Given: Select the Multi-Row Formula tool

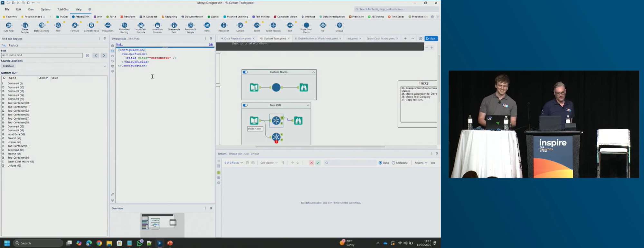Looking at the screenshot, I should pyautogui.click(x=157, y=27).
